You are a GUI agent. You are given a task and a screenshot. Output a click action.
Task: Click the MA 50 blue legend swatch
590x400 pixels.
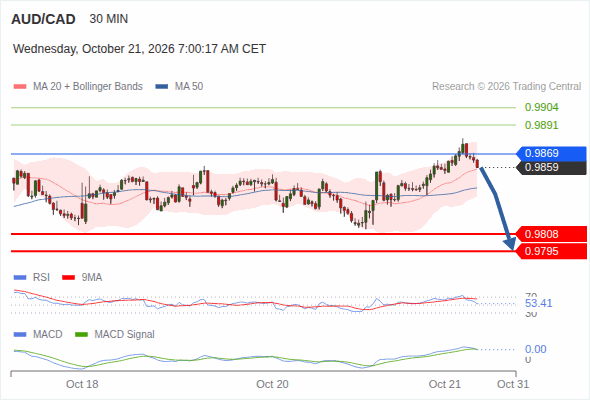[162, 87]
